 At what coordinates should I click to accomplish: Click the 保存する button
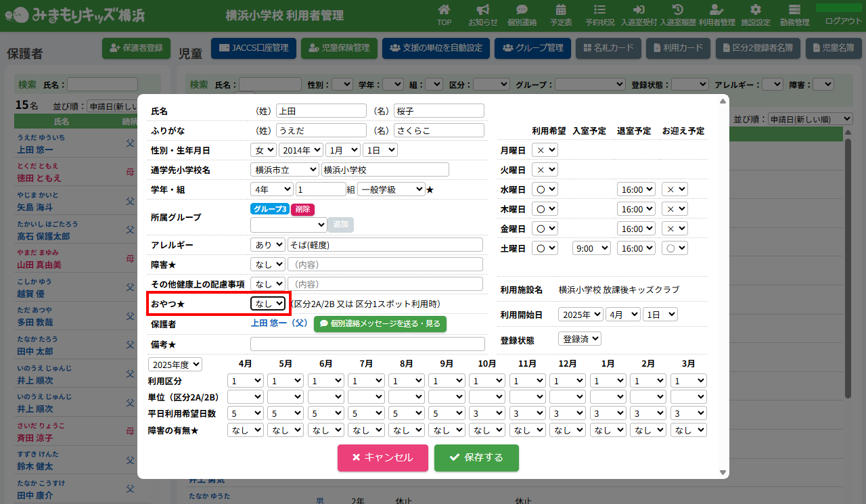(476, 457)
